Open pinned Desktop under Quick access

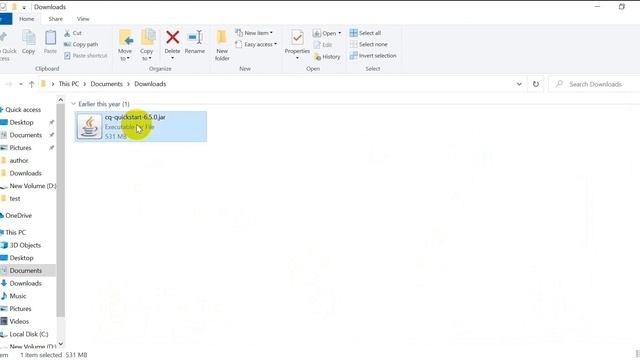21,122
